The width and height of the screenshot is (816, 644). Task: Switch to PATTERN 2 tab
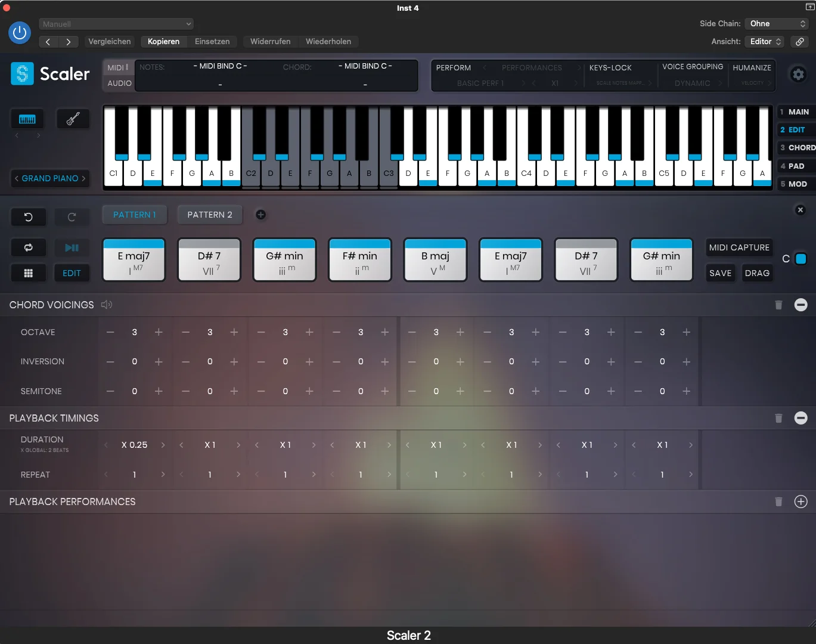pos(210,215)
